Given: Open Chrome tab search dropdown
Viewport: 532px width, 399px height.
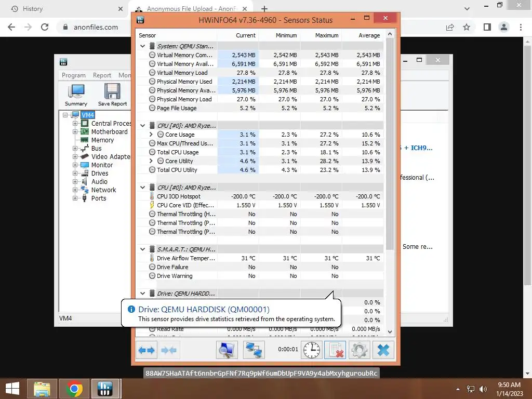Looking at the screenshot, I should click(x=467, y=9).
